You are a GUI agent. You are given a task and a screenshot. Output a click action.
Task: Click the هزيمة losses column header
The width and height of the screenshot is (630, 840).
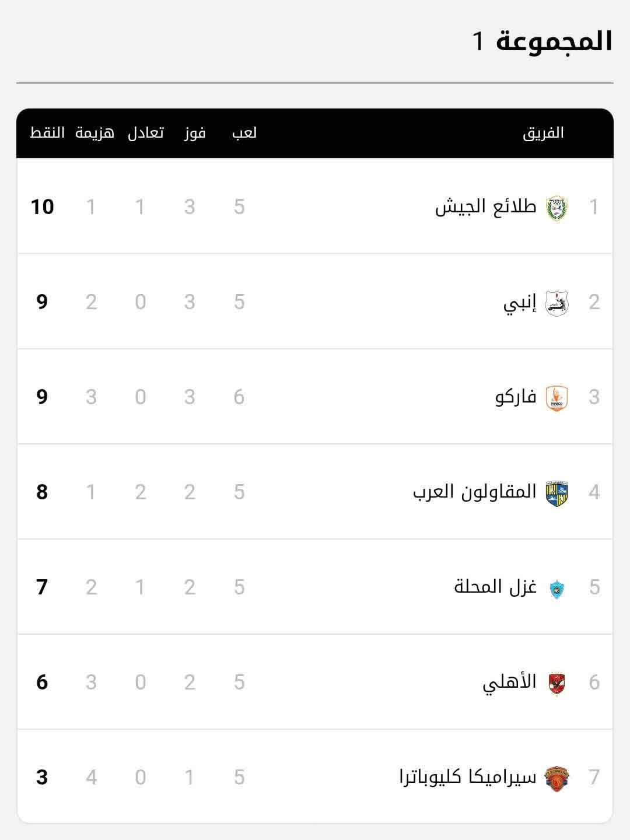[94, 133]
